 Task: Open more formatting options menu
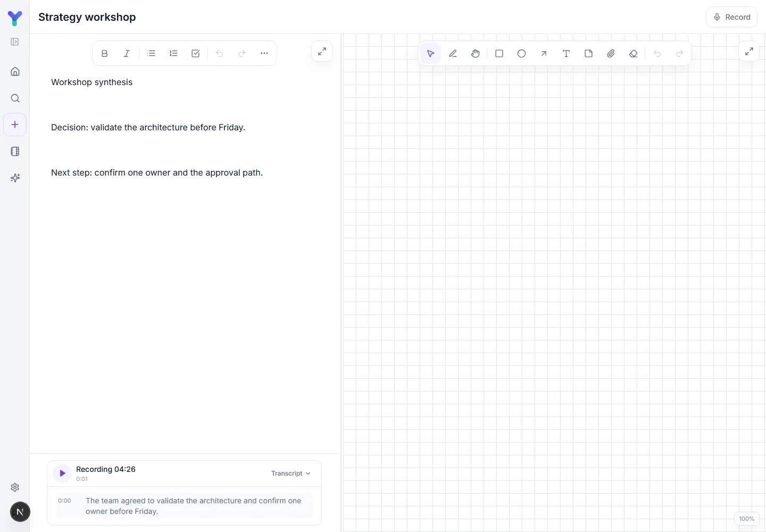point(264,53)
